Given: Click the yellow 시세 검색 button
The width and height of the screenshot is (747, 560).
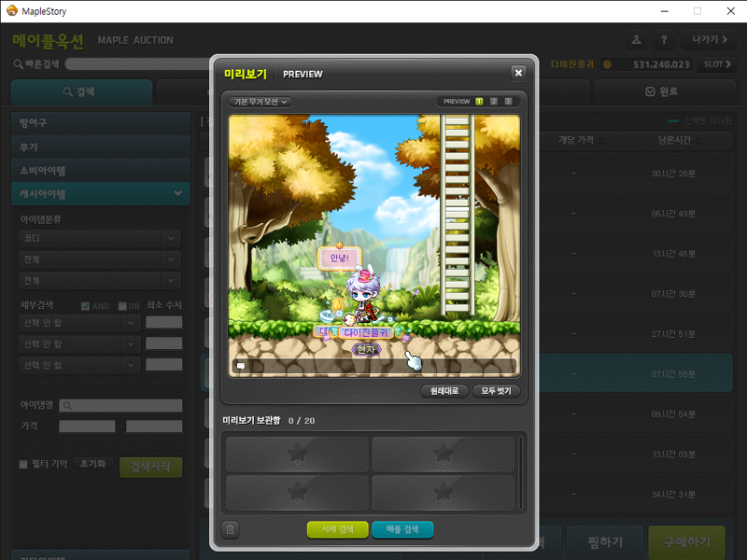Looking at the screenshot, I should (x=338, y=529).
